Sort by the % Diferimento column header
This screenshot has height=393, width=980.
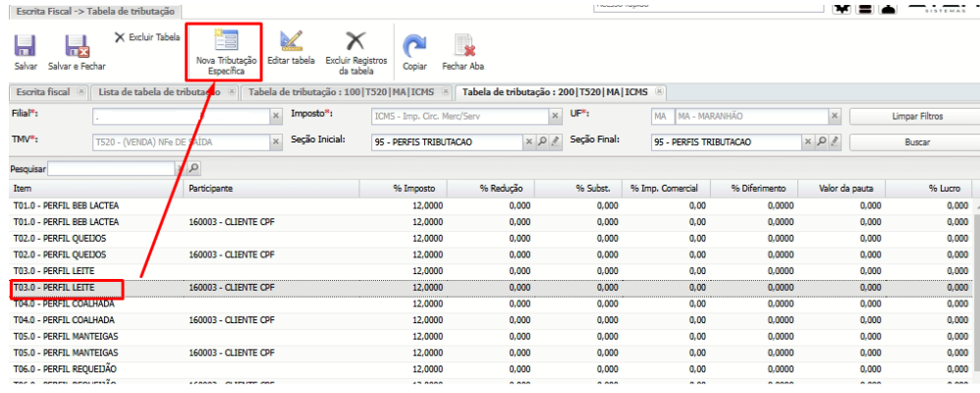point(753,189)
